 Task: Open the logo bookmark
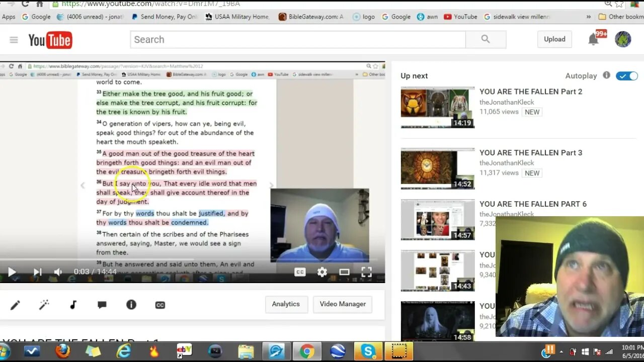(x=364, y=17)
